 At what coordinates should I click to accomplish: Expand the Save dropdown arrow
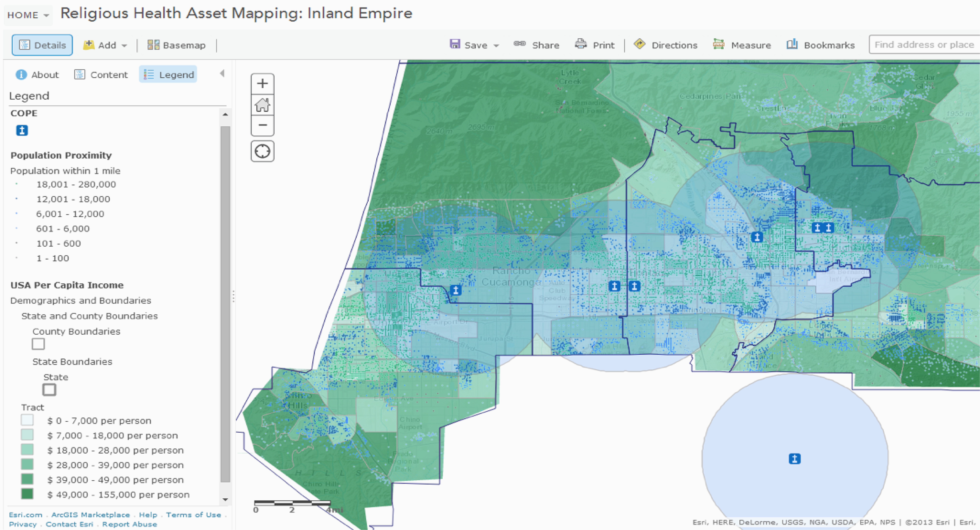tap(496, 46)
